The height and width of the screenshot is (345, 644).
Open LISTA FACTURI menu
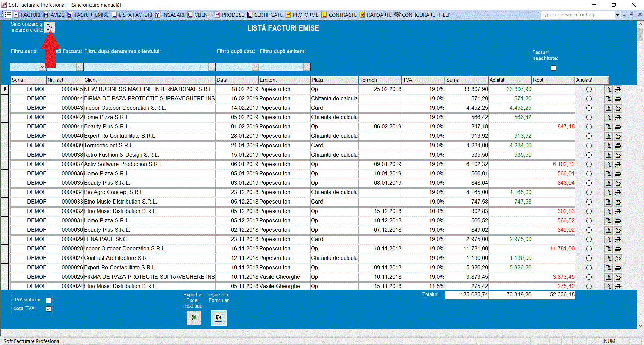[x=132, y=15]
